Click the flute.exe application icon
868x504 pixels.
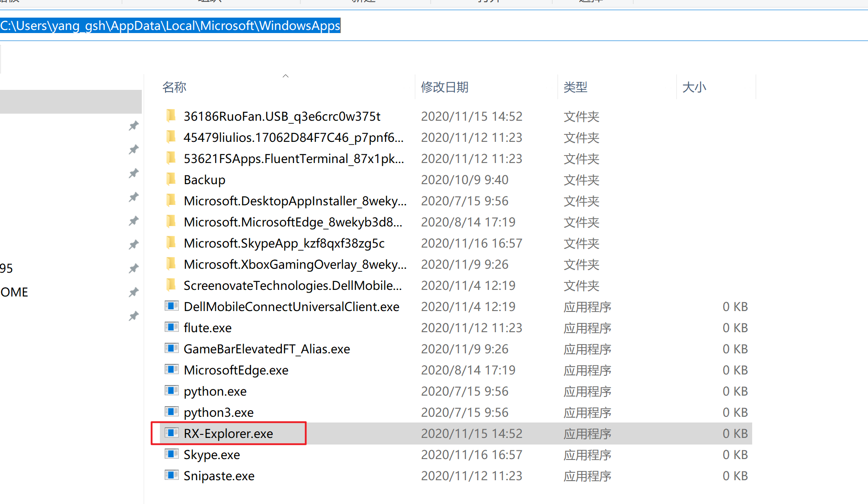pos(172,327)
